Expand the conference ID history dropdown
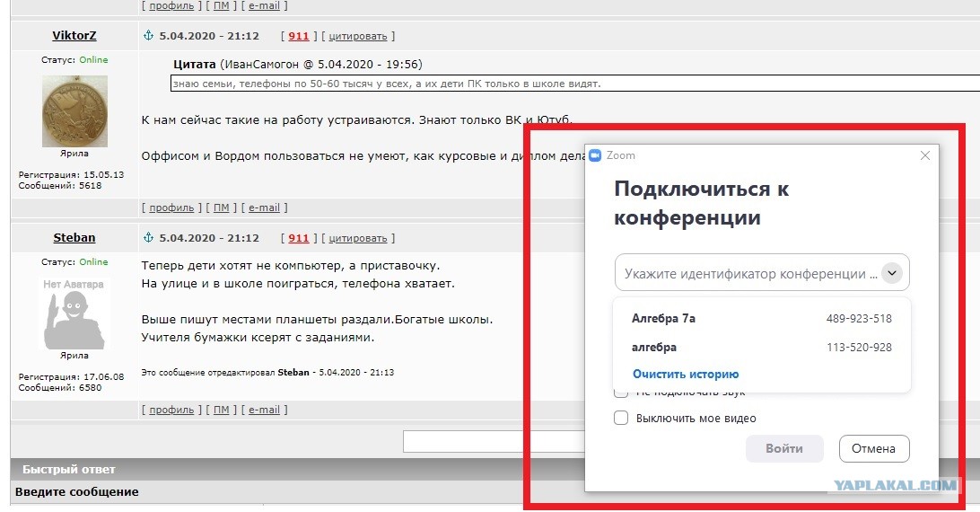 pyautogui.click(x=892, y=273)
